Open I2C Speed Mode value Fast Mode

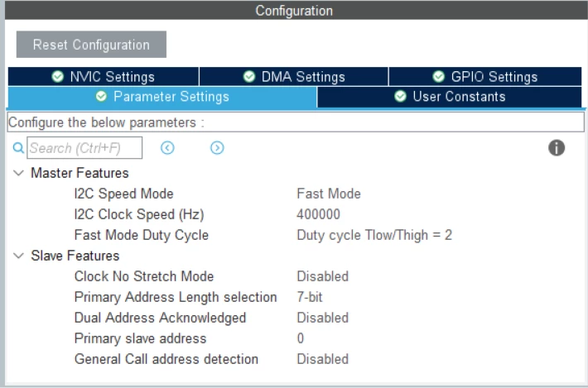(x=329, y=194)
